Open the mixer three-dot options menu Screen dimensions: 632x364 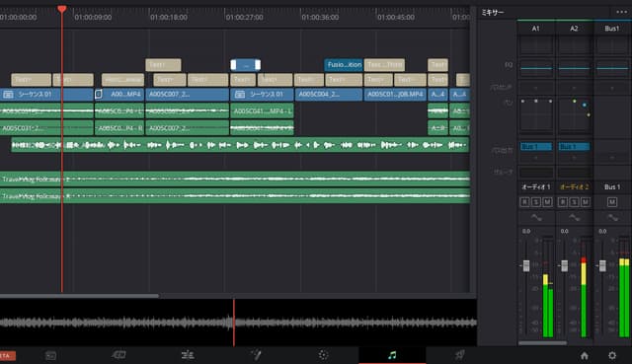click(621, 12)
